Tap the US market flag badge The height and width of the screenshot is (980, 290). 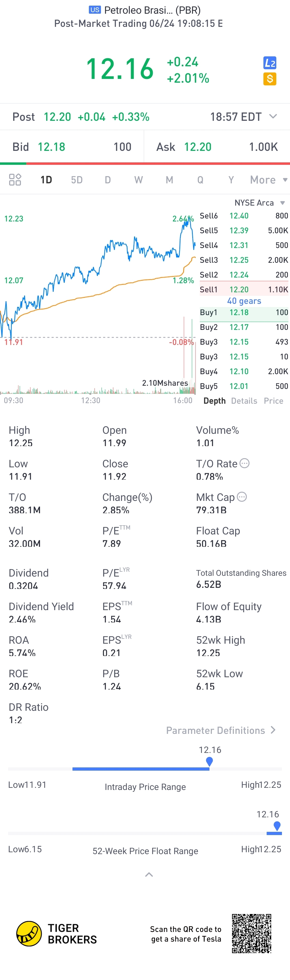tap(95, 10)
